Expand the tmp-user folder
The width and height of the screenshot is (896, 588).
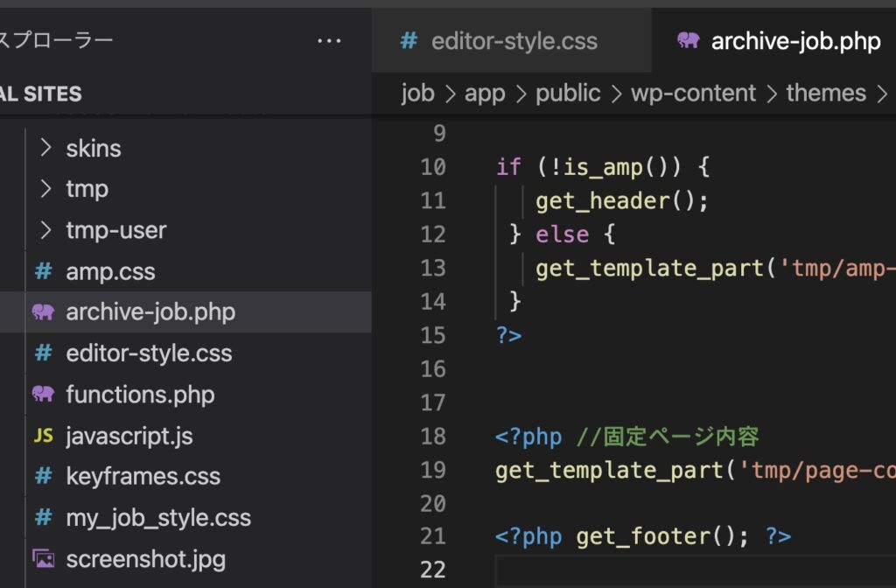coord(47,230)
